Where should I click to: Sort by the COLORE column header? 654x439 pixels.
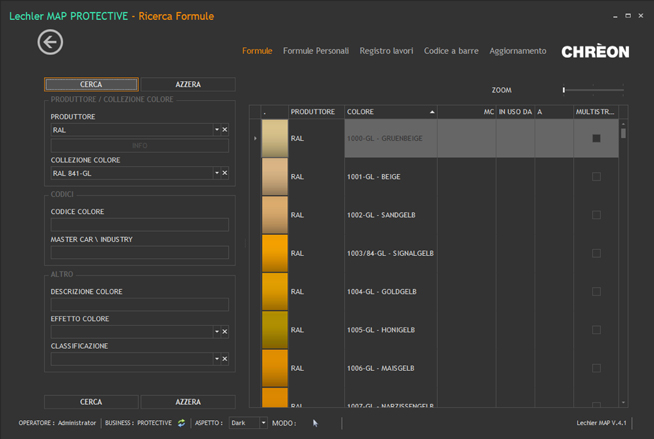tap(391, 112)
